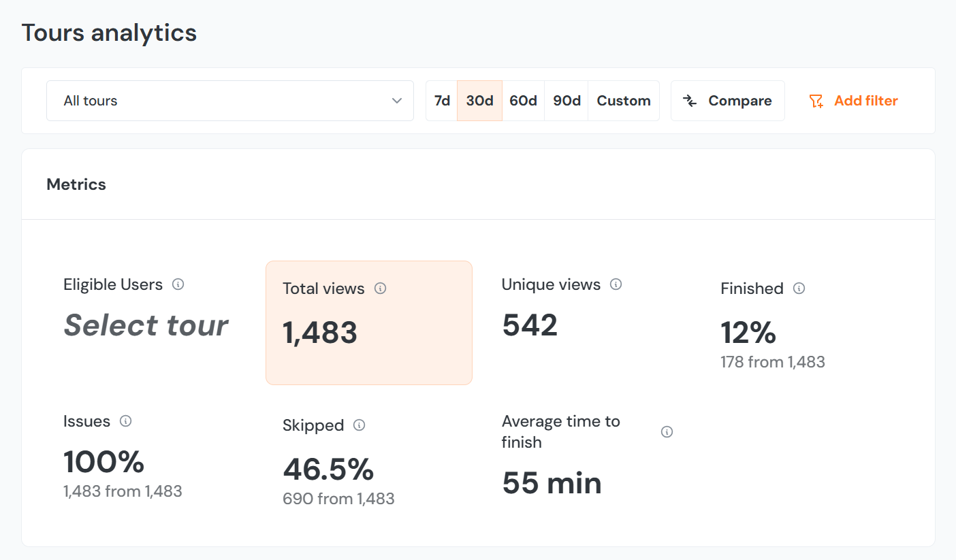Select the Total views metric card
956x560 pixels.
click(368, 323)
